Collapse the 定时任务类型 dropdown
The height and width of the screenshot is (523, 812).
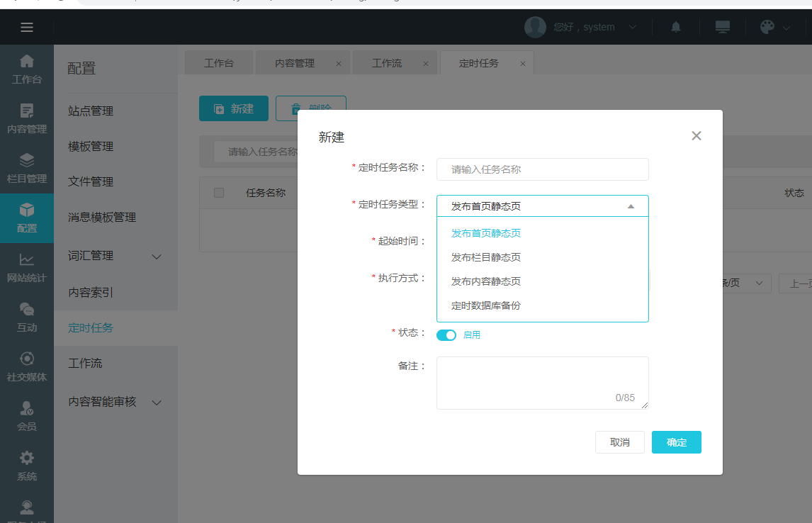click(x=631, y=206)
